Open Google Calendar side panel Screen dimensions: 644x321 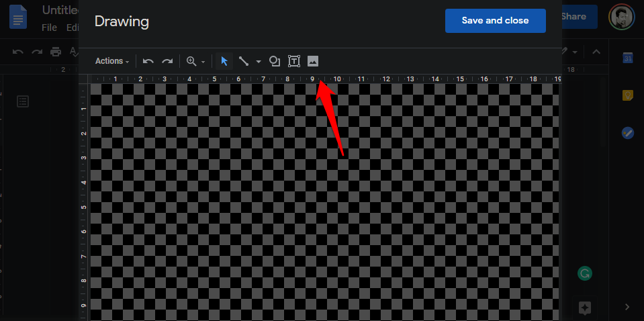628,58
